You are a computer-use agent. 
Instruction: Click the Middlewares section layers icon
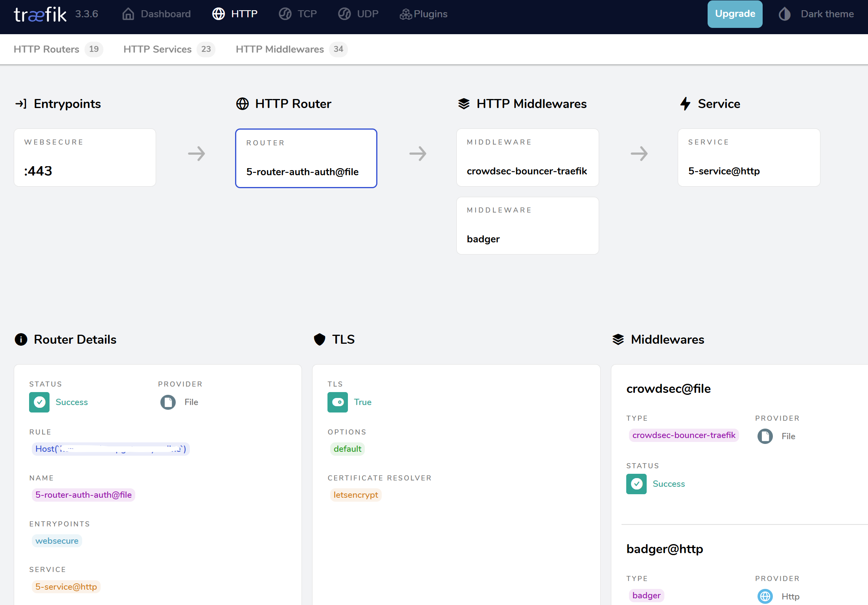(618, 339)
